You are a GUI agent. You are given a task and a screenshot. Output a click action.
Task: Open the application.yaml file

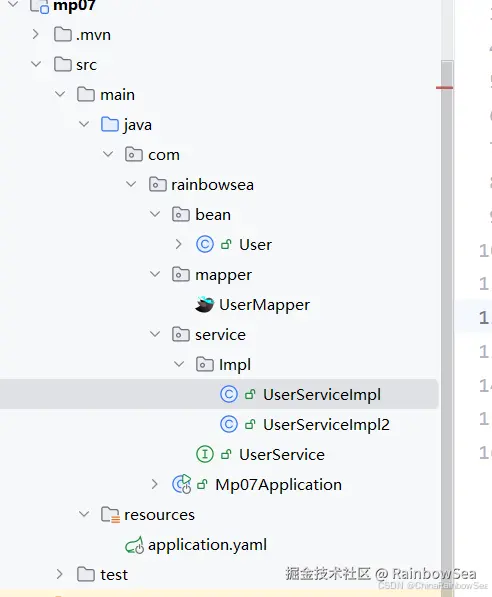208,545
